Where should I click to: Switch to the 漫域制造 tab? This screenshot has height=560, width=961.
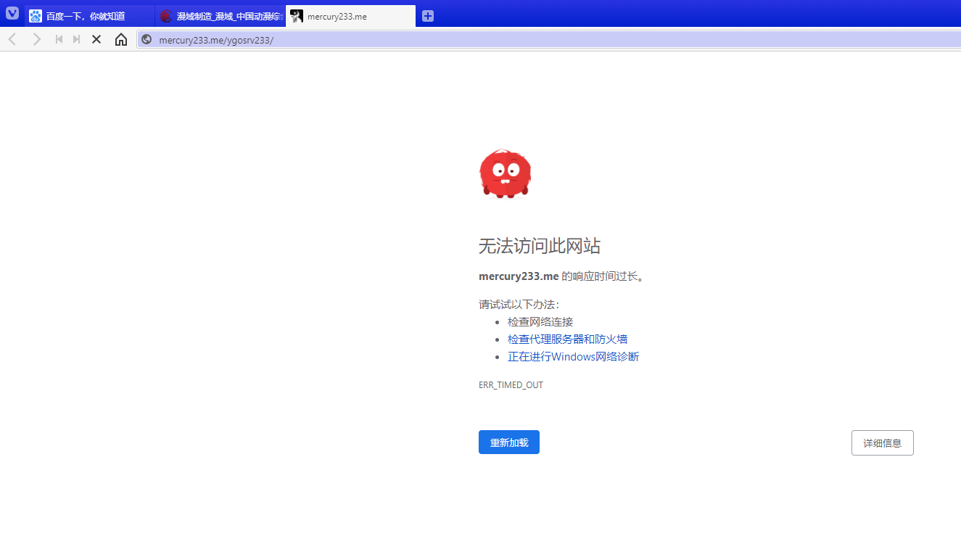[x=218, y=15]
